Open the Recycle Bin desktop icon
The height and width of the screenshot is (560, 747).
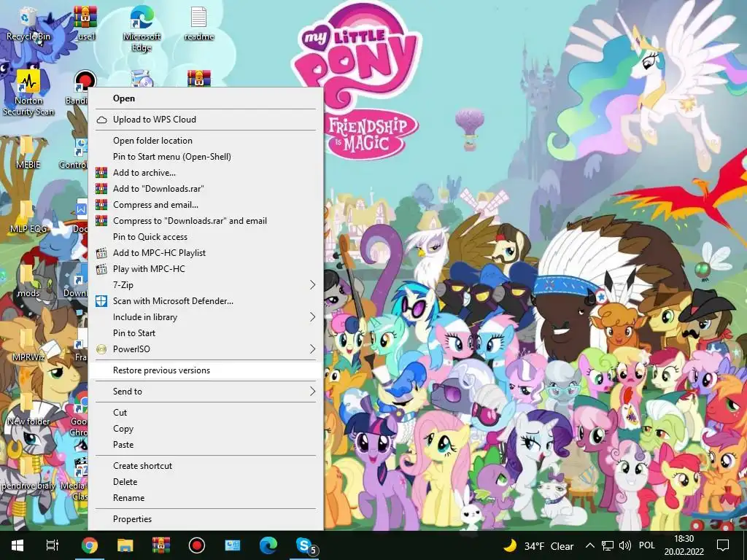pyautogui.click(x=28, y=23)
